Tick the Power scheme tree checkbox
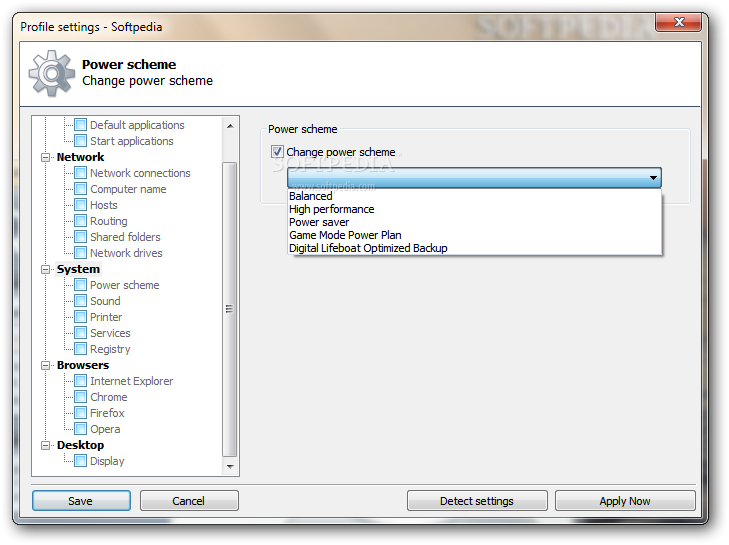This screenshot has height=545, width=729. (80, 285)
